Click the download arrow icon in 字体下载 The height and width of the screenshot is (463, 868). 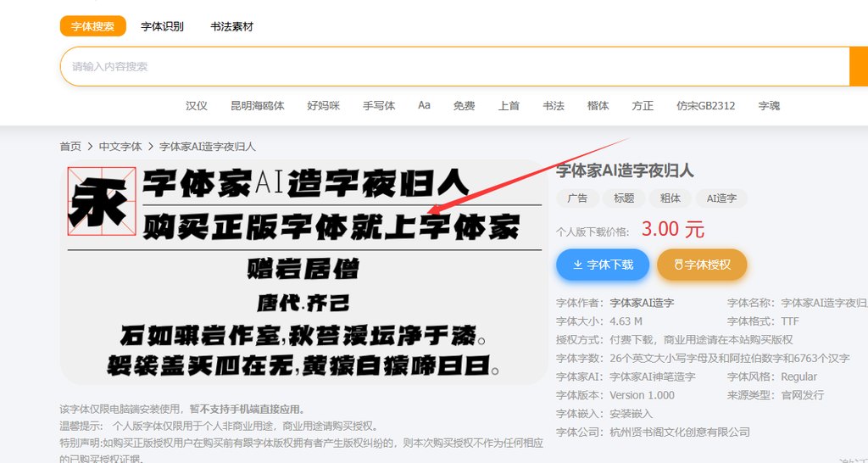click(x=577, y=265)
